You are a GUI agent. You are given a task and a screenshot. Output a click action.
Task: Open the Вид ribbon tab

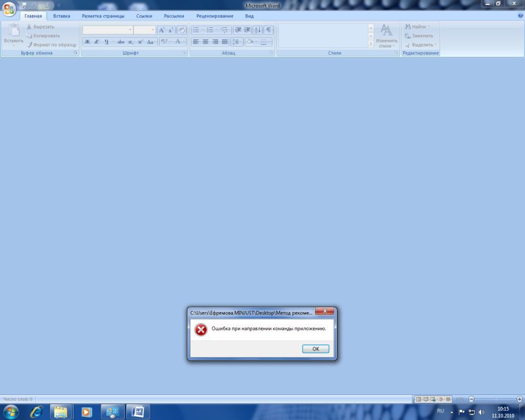[249, 16]
